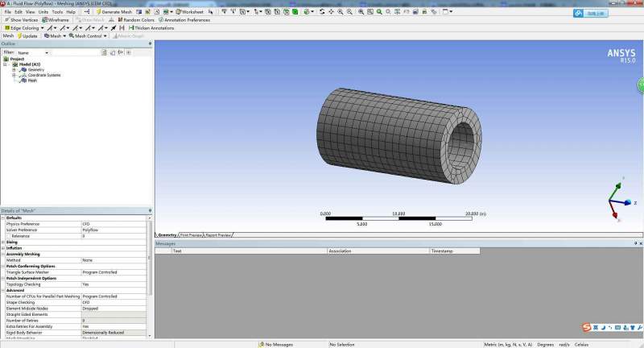Enable Random Colors
This screenshot has height=348, width=644.
136,19
